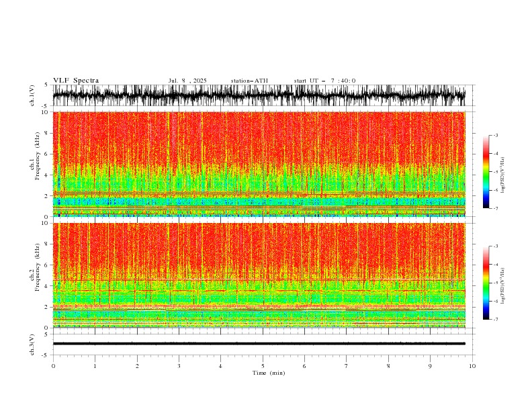Click the ch.3 waveform trace
The width and height of the screenshot is (532, 411).
point(259,344)
